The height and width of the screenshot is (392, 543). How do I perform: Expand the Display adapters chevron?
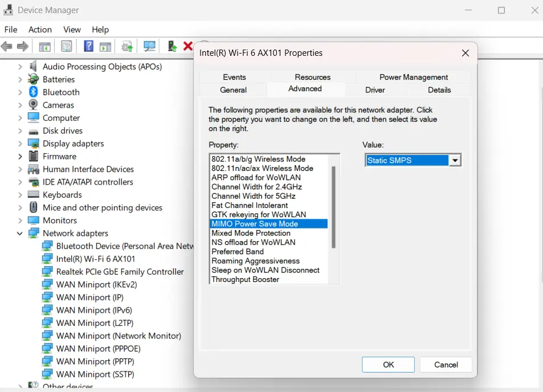[x=20, y=144]
